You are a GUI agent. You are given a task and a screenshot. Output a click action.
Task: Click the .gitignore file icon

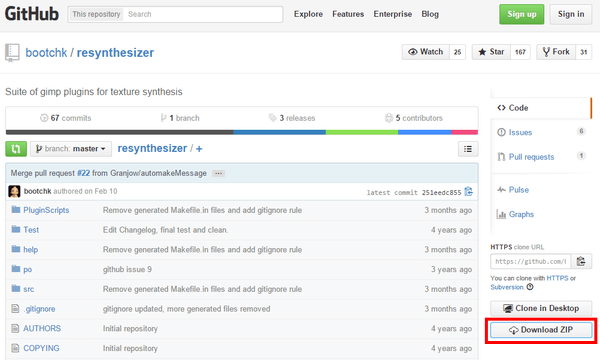[15, 308]
